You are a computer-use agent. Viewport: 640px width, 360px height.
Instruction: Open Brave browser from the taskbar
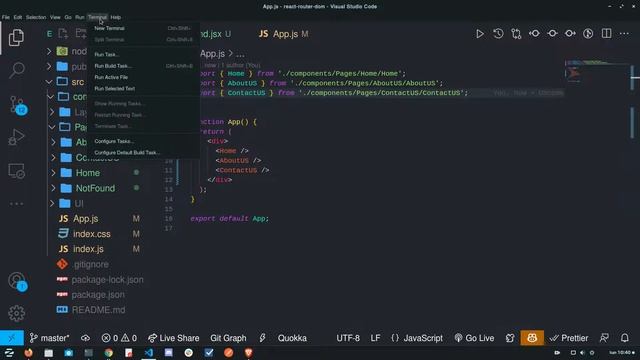tap(249, 353)
